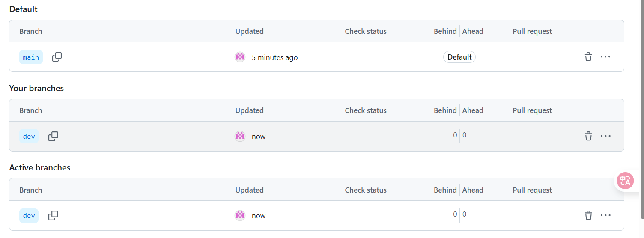Copy dev branch name under Active branches

tap(53, 216)
